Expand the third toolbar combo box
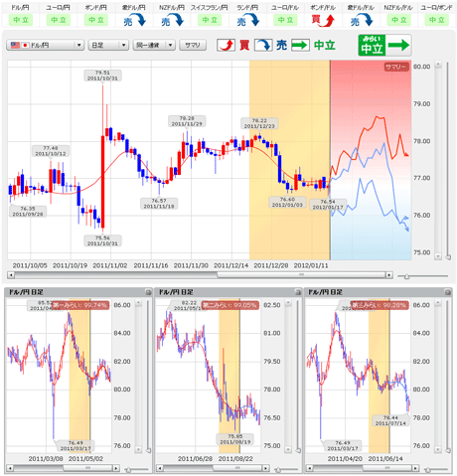 coord(154,45)
